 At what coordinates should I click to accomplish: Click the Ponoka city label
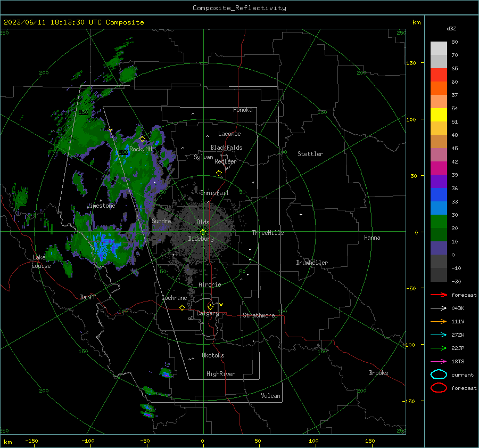pos(243,110)
